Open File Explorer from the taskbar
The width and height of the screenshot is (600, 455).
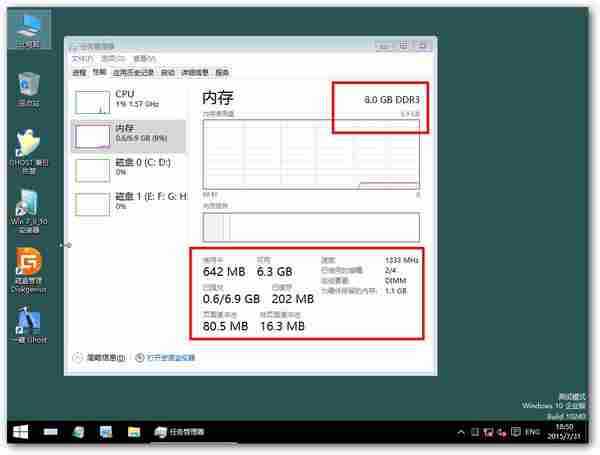point(133,432)
